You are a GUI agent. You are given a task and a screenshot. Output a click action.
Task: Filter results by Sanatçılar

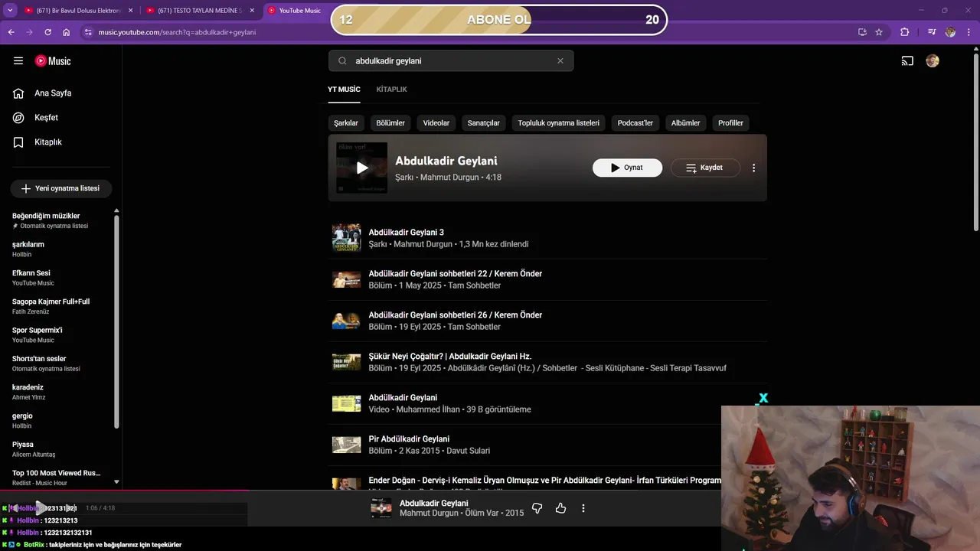(x=484, y=123)
